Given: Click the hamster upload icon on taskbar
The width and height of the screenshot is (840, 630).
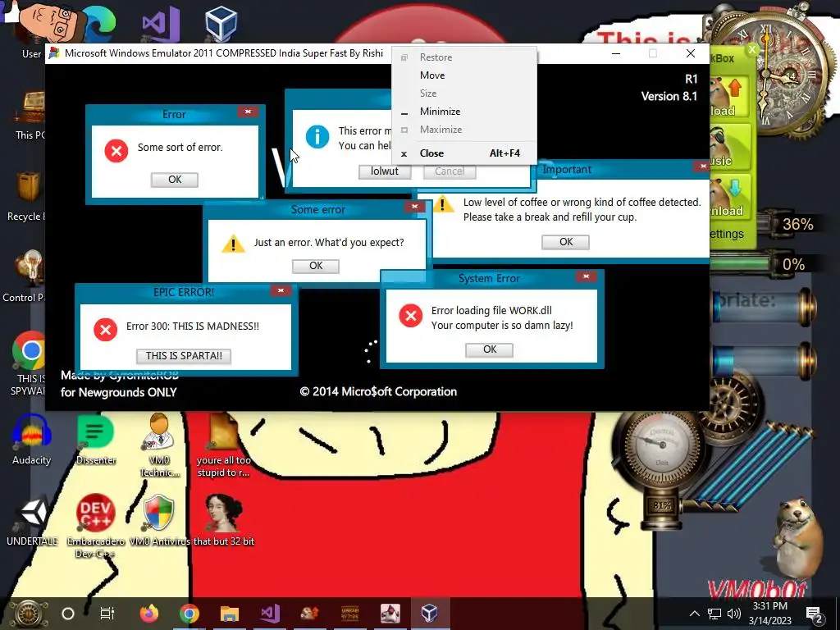Looking at the screenshot, I should point(310,614).
